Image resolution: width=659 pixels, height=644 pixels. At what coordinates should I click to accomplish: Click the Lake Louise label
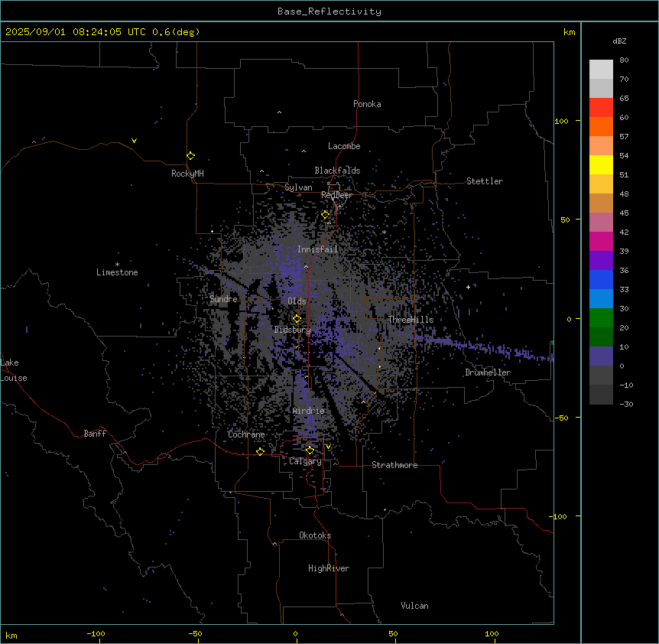click(14, 370)
